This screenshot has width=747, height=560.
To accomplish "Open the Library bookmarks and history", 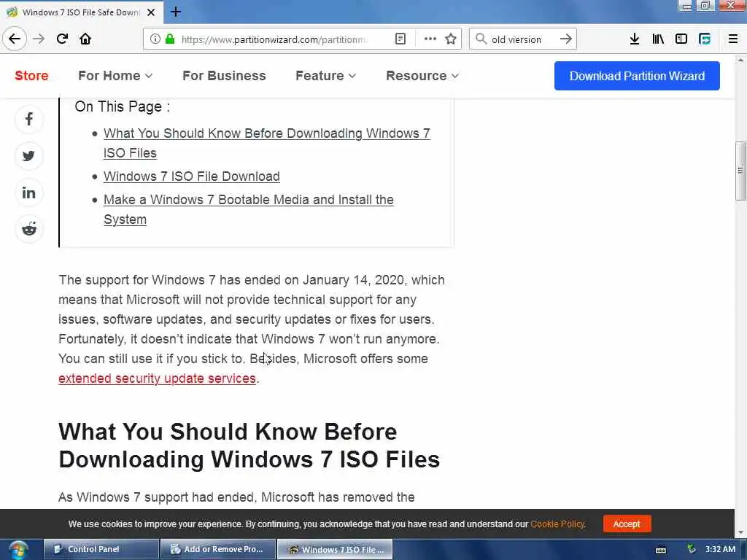I will (x=658, y=39).
